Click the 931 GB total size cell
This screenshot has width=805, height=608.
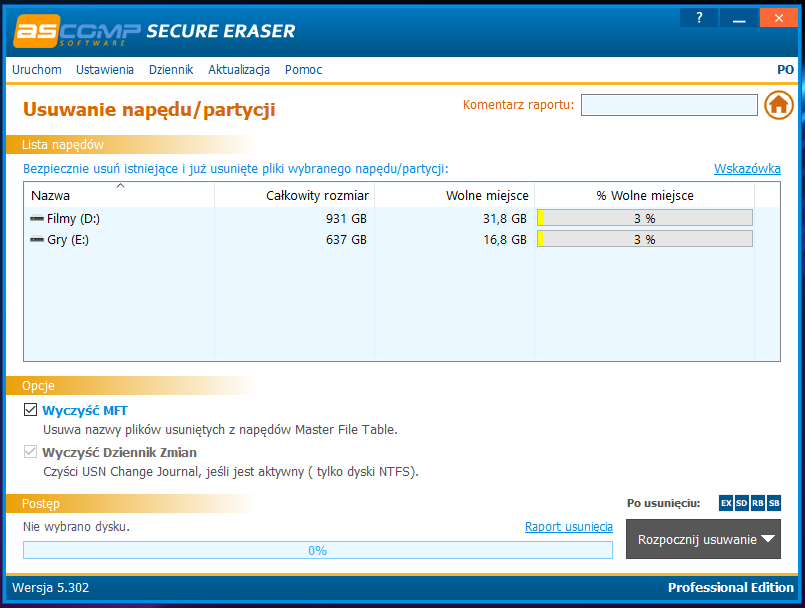(346, 219)
